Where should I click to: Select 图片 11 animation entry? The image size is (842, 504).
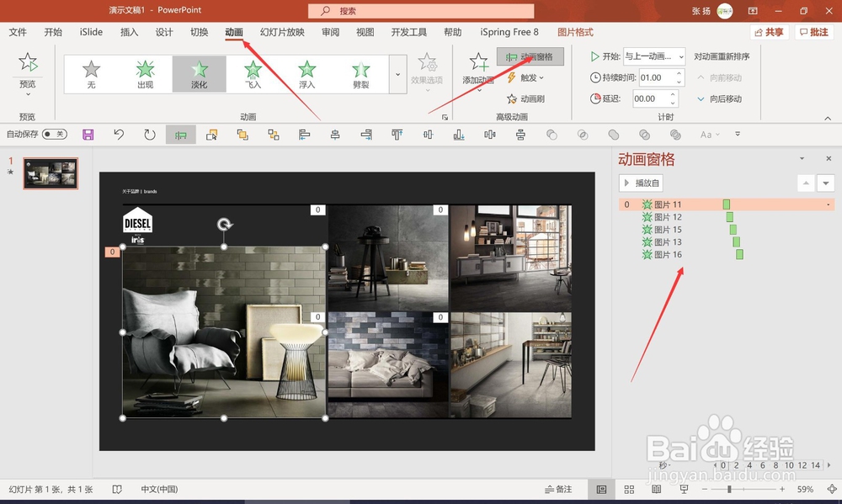[x=727, y=204]
